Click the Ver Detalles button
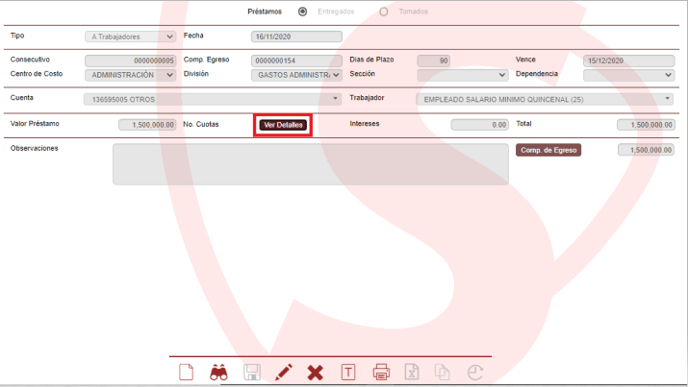688x387 pixels. pos(283,125)
